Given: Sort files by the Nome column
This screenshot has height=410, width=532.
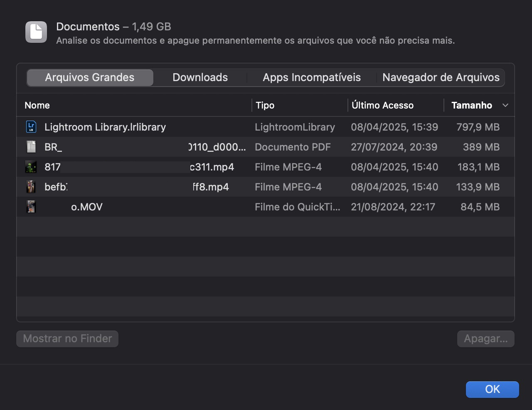Looking at the screenshot, I should pos(37,105).
